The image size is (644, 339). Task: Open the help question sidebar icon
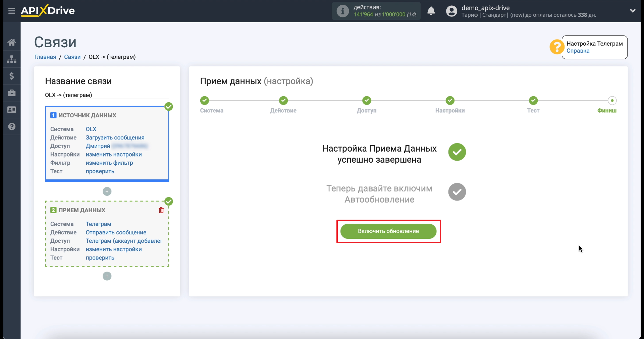tap(12, 126)
